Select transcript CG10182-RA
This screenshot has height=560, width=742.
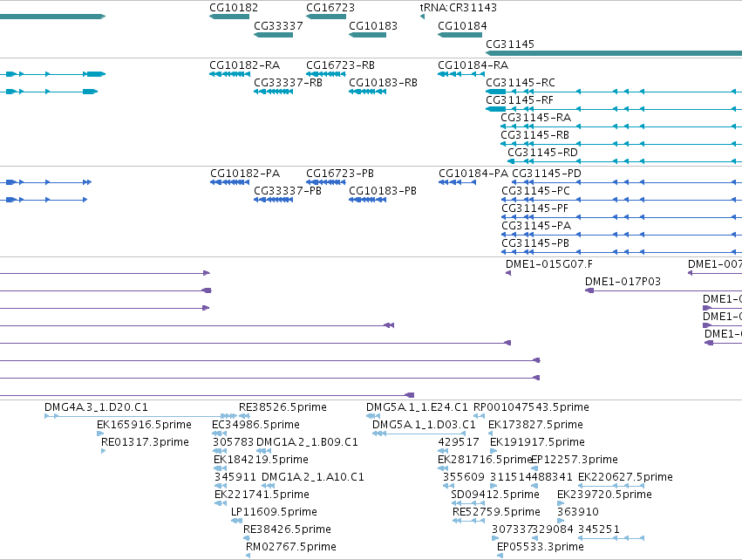(x=245, y=65)
